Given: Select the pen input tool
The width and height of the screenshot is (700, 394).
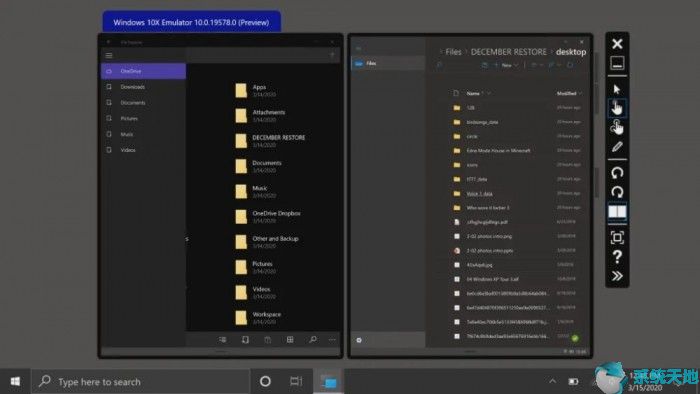Looking at the screenshot, I should pyautogui.click(x=617, y=147).
